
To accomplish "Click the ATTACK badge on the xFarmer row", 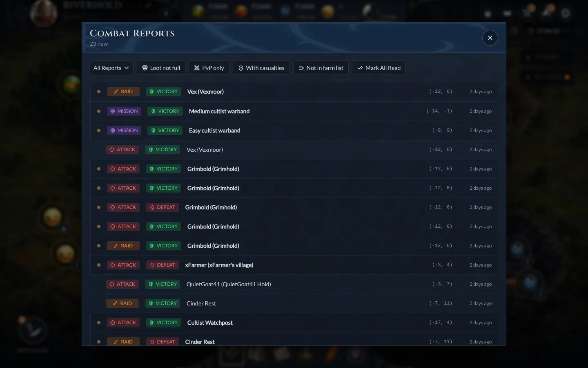I will (123, 265).
